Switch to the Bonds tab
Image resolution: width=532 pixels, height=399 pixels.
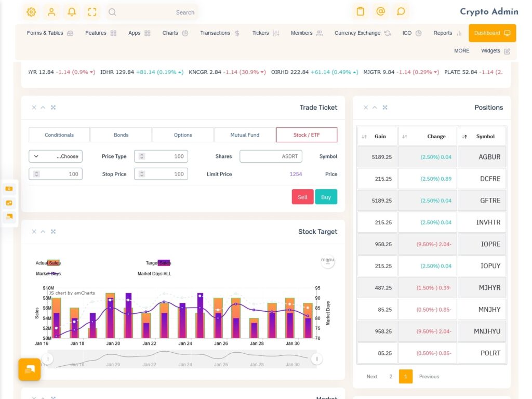pos(121,135)
